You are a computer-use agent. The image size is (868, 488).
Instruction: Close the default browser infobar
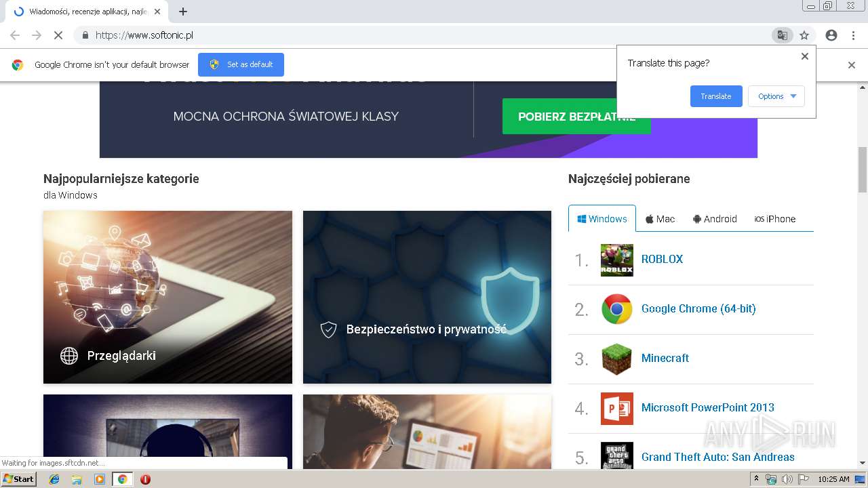(852, 65)
